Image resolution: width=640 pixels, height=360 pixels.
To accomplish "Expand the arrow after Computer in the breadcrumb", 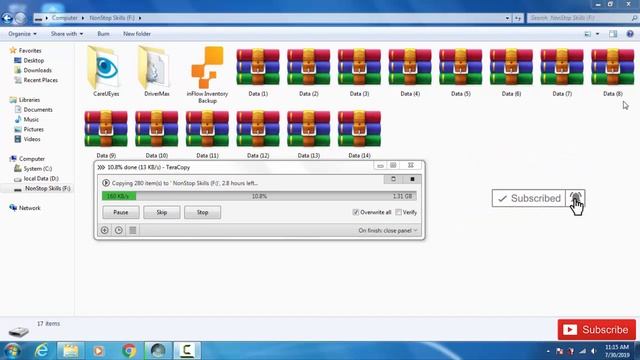I will pyautogui.click(x=83, y=18).
